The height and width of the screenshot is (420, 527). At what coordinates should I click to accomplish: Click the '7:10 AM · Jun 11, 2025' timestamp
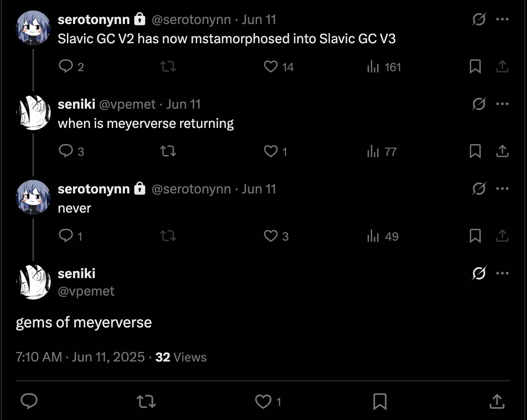click(80, 357)
